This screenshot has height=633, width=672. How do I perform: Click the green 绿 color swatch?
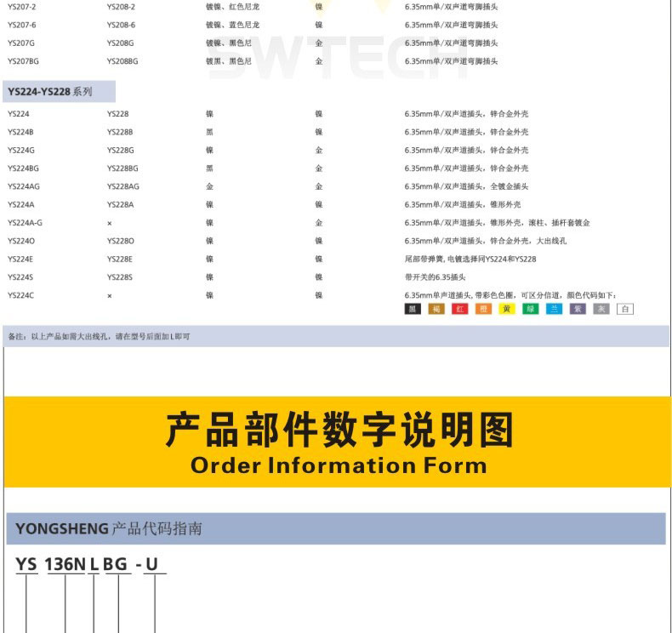(531, 309)
